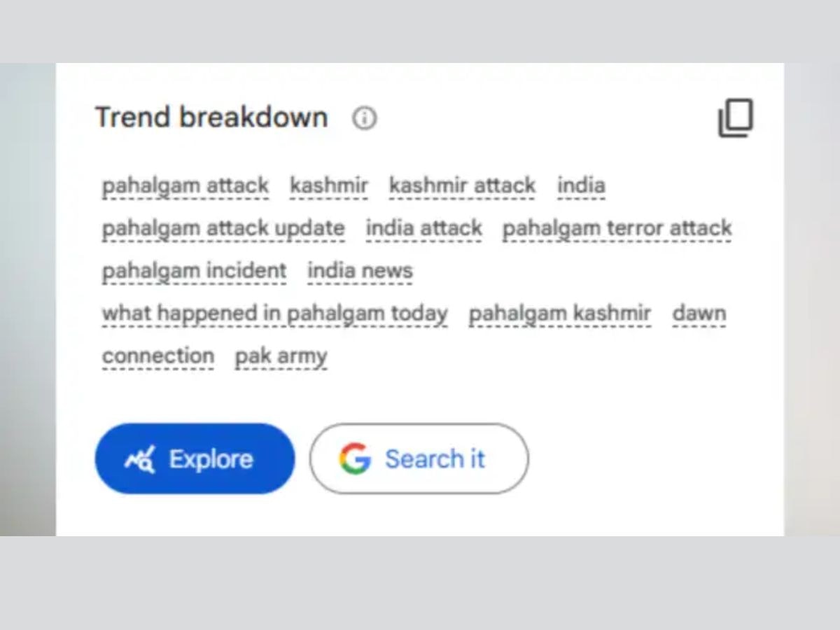Click the Google logo in Search it
Image resolution: width=840 pixels, height=630 pixels.
pos(355,458)
